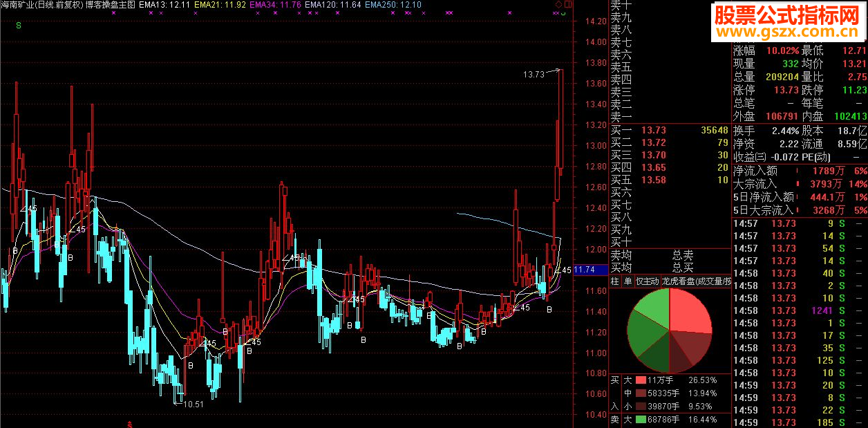Select the 买二 13.72 bid row

[x=669, y=143]
